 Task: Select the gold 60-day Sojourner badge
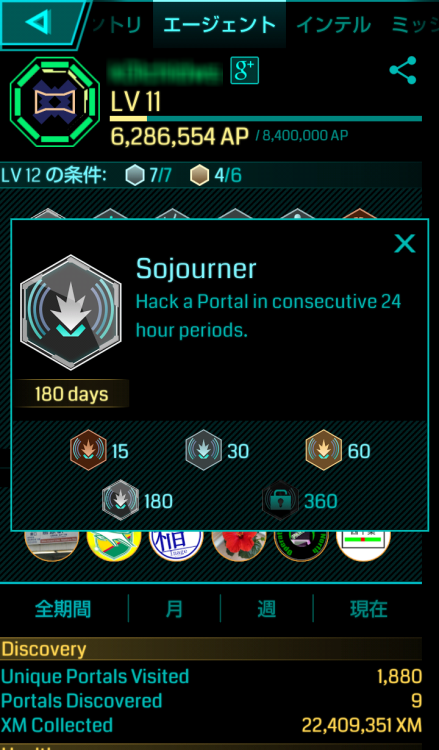pyautogui.click(x=324, y=450)
